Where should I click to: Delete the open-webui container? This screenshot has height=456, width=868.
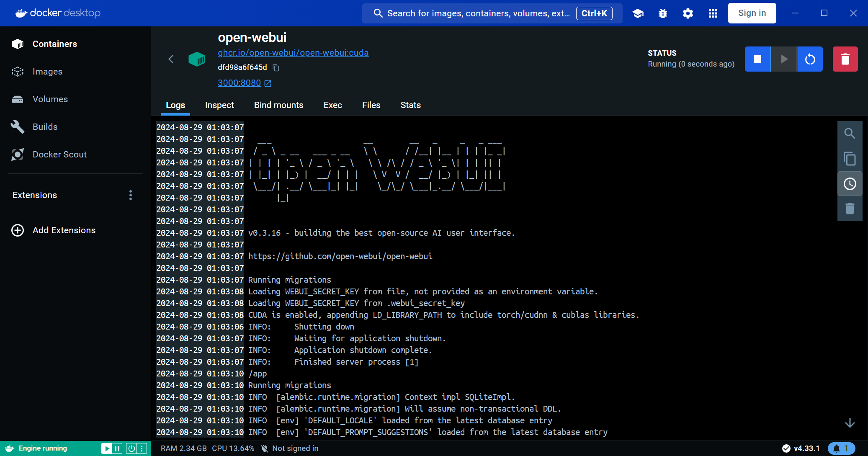click(x=845, y=59)
